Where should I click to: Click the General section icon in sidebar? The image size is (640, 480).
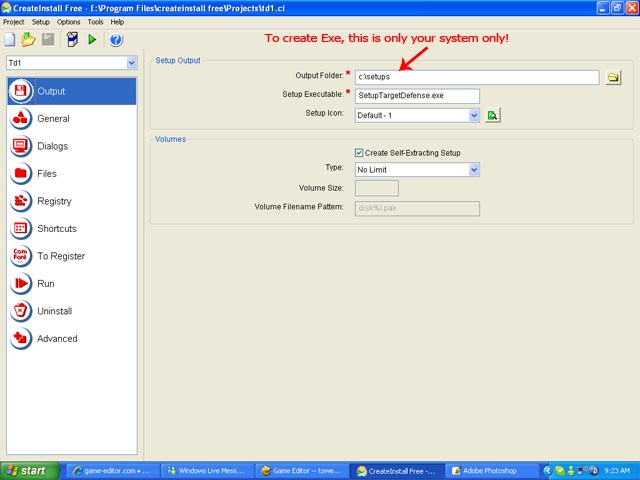20,118
